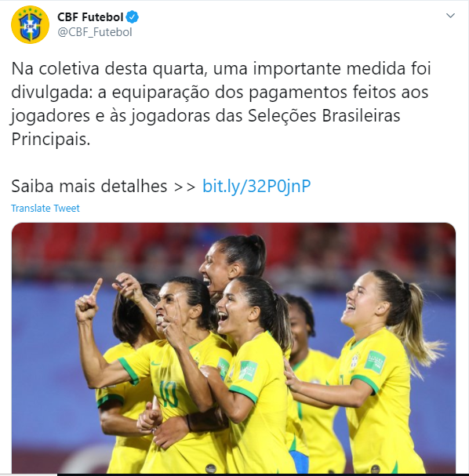Click Translate Tweet
469x476 pixels.
45,209
